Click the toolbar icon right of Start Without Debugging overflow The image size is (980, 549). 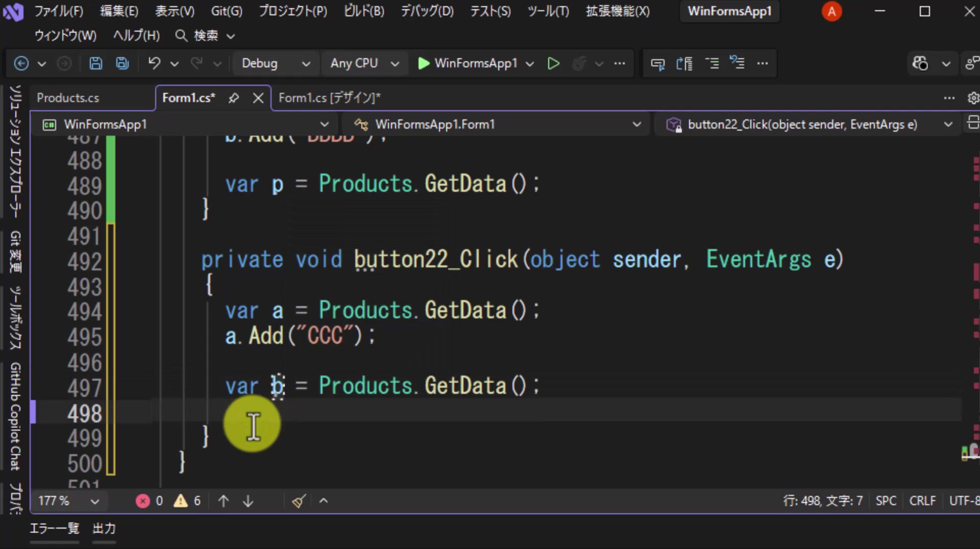tap(657, 64)
